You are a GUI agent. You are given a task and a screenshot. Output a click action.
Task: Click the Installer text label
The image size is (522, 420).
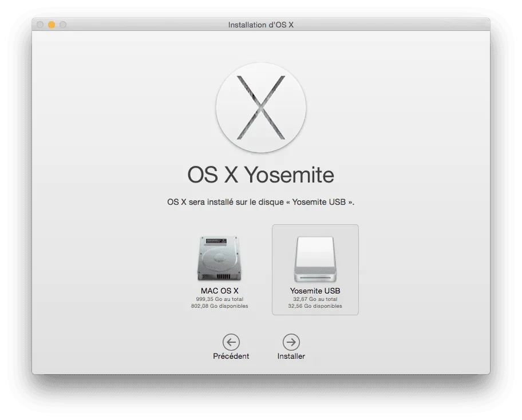[x=291, y=355]
